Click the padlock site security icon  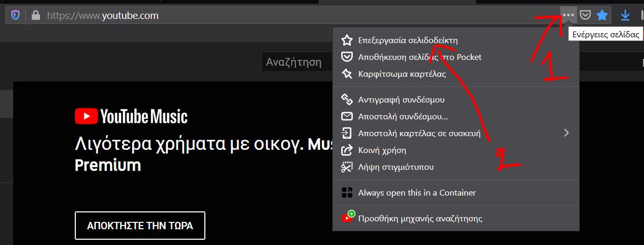point(36,16)
